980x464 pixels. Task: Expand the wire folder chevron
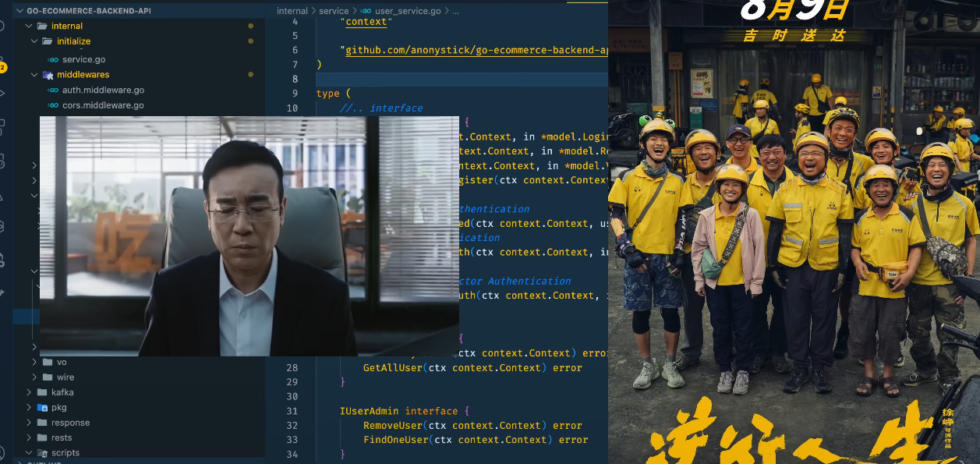pos(34,377)
